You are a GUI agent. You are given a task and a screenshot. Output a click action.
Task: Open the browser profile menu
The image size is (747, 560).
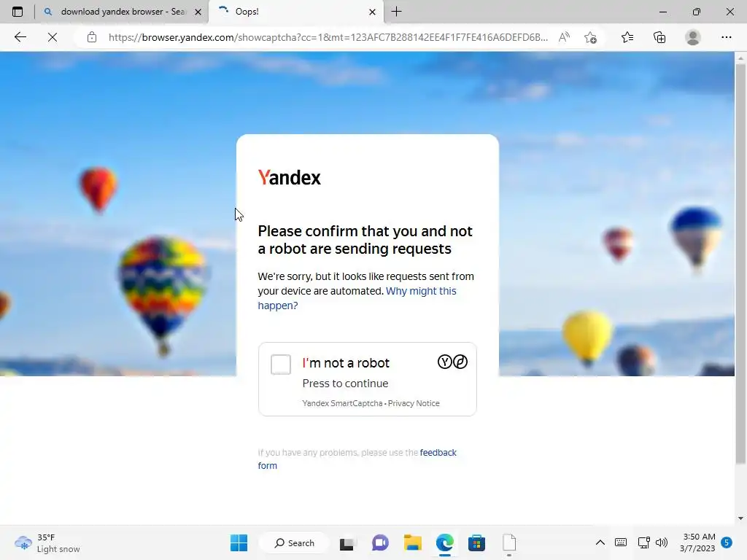point(693,37)
